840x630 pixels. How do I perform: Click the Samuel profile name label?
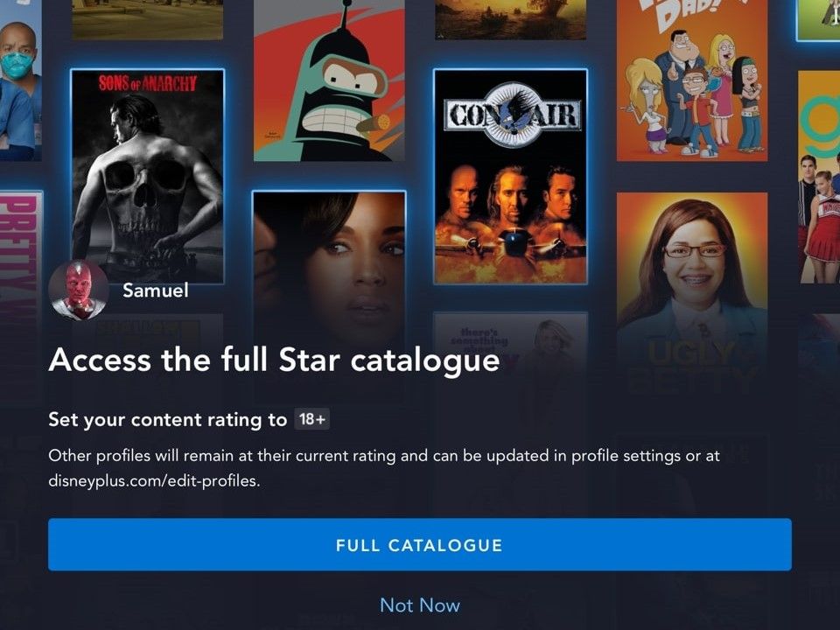[x=156, y=290]
